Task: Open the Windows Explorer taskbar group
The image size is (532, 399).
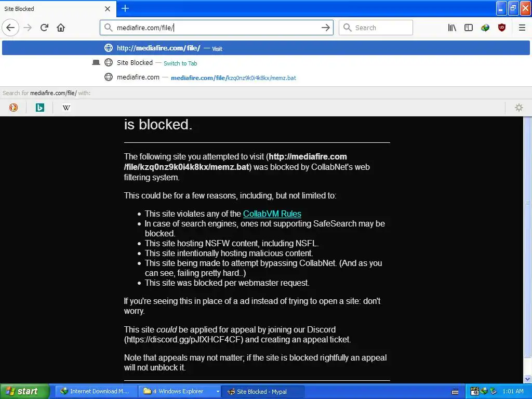Action: tap(180, 391)
